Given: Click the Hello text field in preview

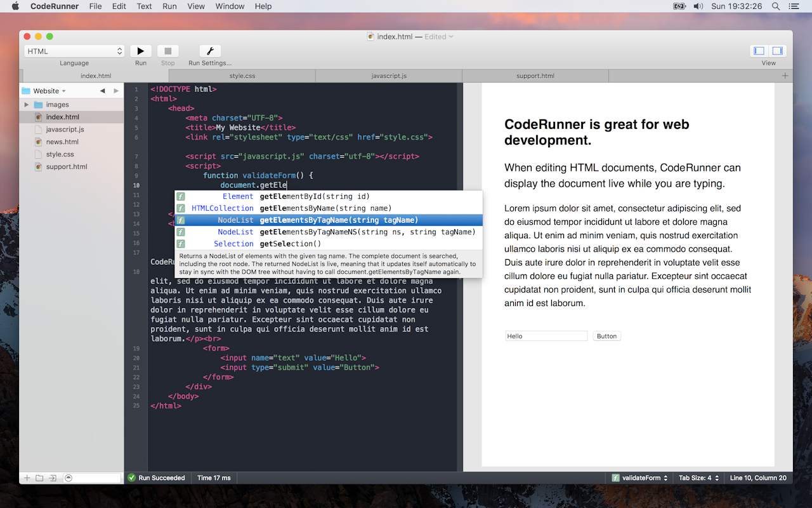Looking at the screenshot, I should 546,336.
